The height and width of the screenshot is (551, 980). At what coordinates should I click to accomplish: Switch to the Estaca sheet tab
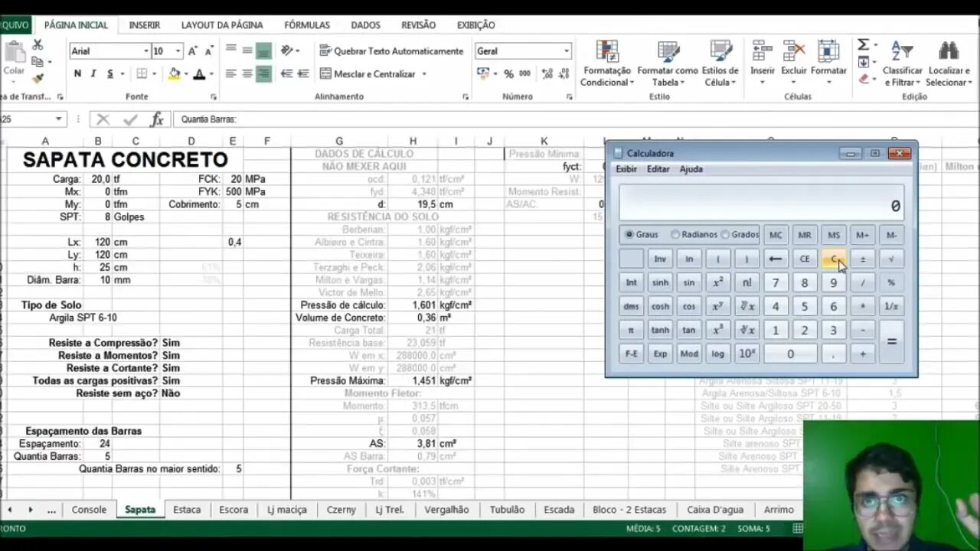187,510
